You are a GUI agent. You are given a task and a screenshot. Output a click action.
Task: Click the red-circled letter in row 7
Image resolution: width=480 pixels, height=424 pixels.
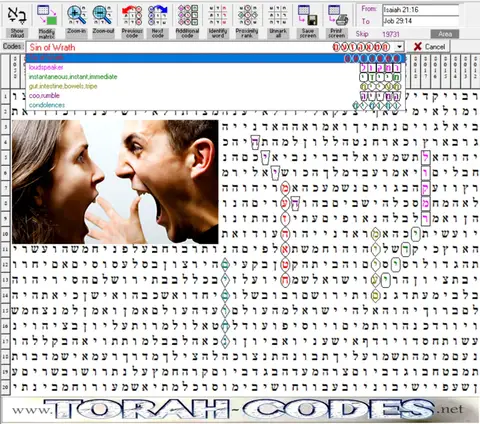[x=285, y=188]
